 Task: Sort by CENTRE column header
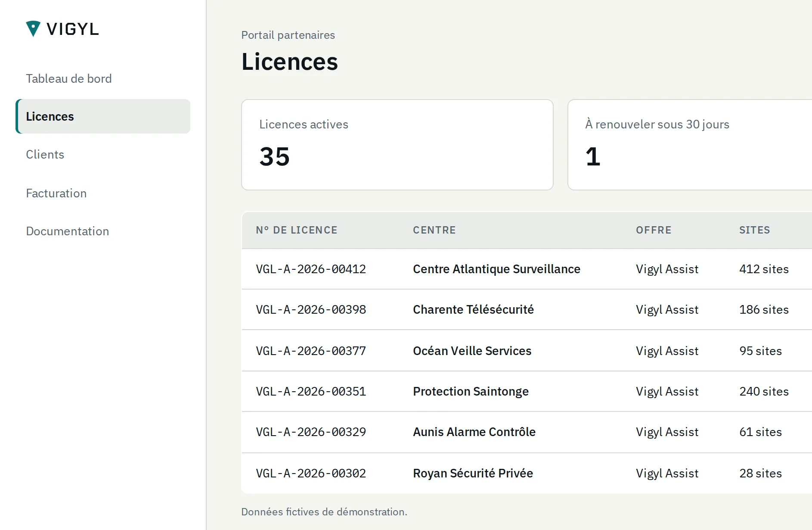pos(434,230)
